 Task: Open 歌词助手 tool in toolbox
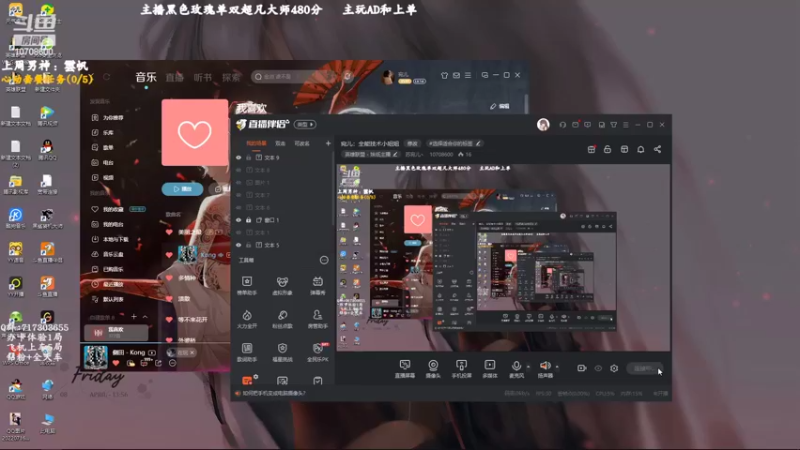pyautogui.click(x=247, y=352)
